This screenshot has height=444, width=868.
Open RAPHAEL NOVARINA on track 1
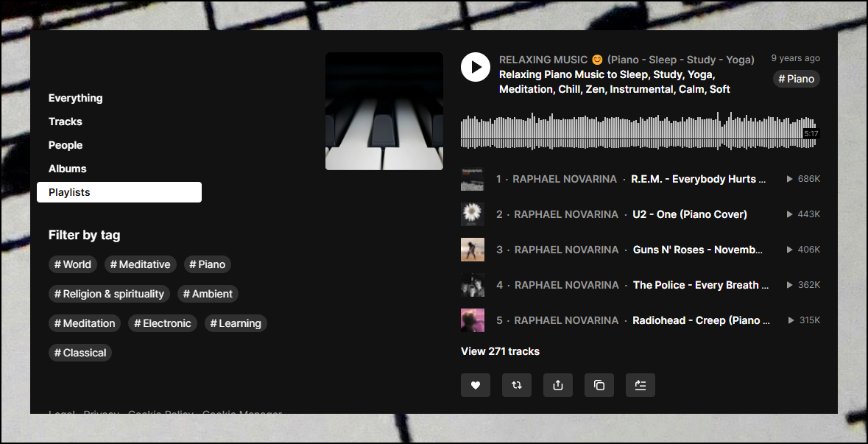pyautogui.click(x=565, y=180)
